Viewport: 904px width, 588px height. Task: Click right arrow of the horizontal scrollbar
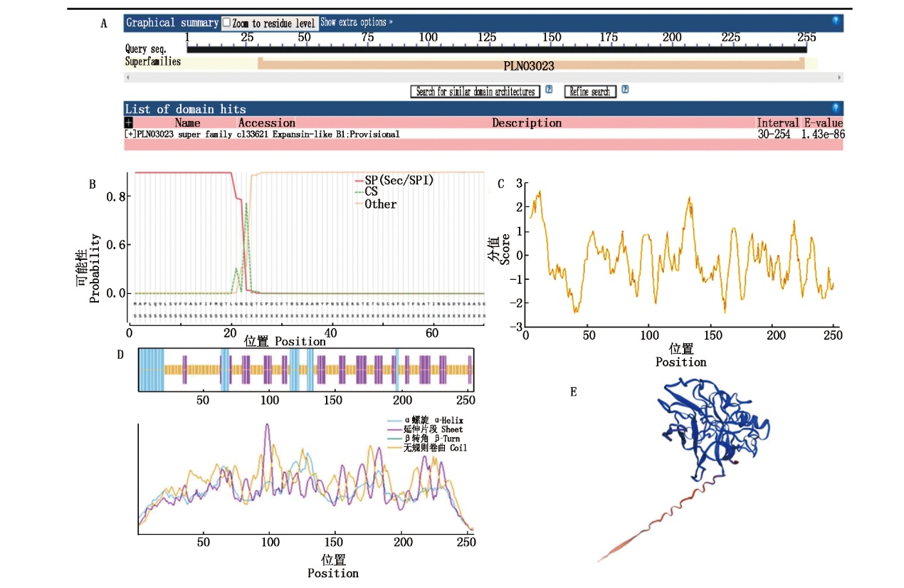tap(840, 76)
